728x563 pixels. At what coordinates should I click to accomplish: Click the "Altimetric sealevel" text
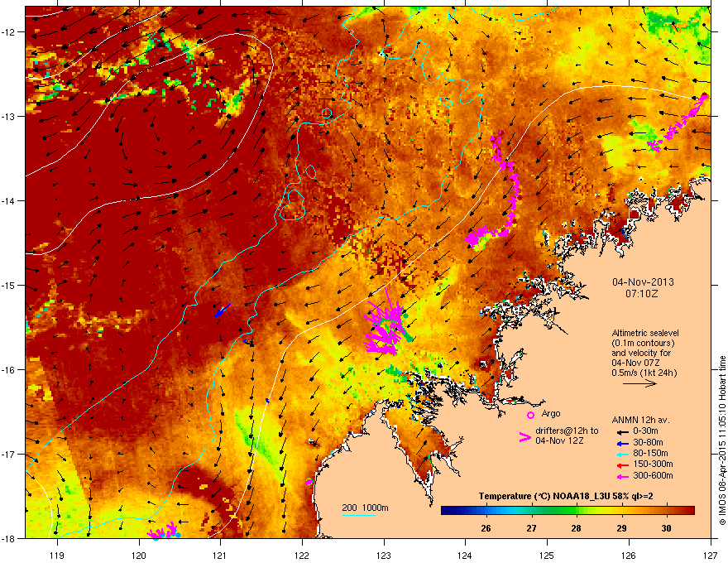coord(645,333)
